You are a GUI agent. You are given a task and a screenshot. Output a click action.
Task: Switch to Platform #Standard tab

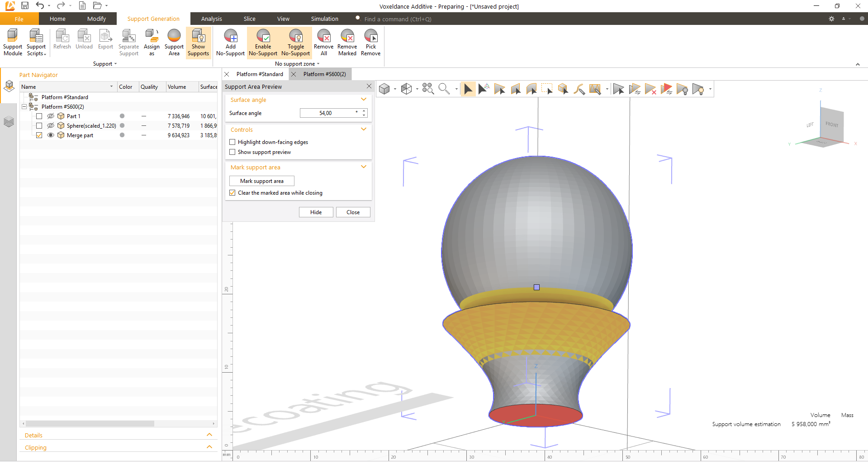pyautogui.click(x=260, y=74)
